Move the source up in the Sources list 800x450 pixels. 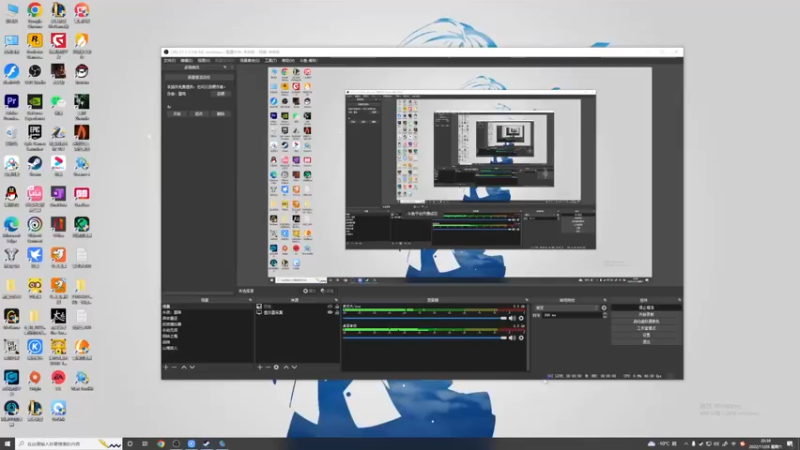click(x=286, y=367)
